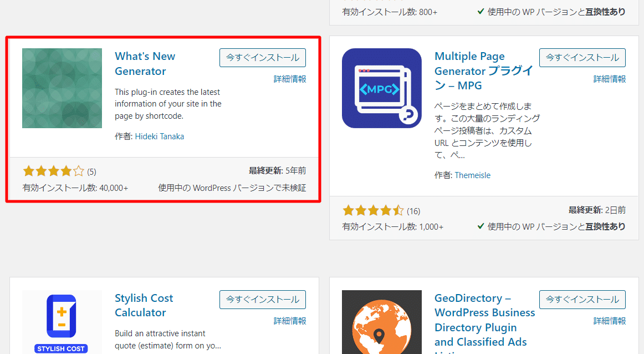
Task: Click the green compatibility checkmark for MPG
Action: click(x=481, y=226)
